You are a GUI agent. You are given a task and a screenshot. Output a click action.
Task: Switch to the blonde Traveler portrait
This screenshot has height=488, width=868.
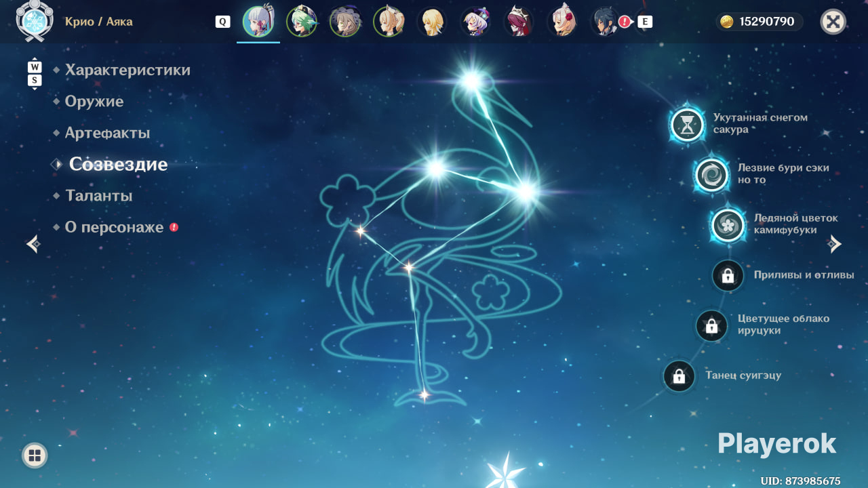click(x=432, y=22)
